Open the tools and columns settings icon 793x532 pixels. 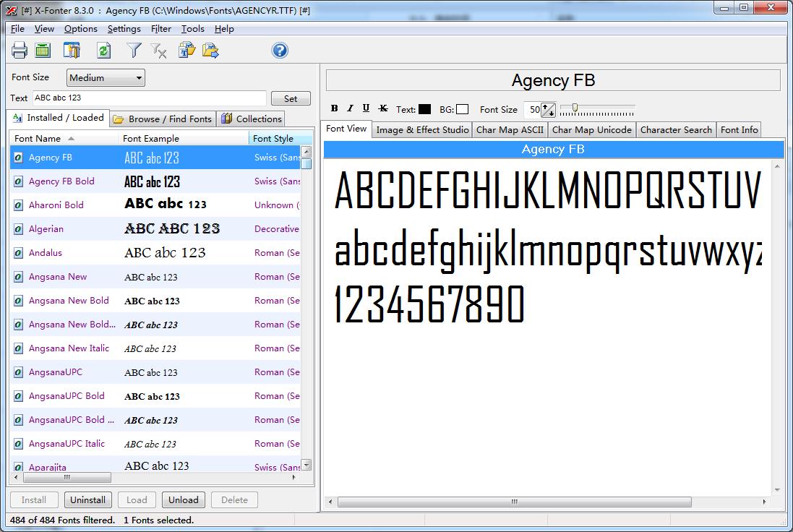(x=72, y=50)
